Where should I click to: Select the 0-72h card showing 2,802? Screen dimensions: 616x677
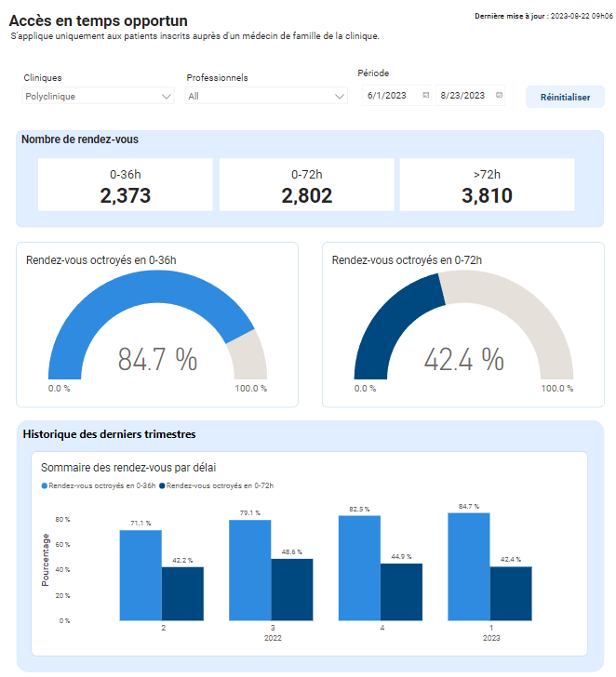tap(306, 185)
